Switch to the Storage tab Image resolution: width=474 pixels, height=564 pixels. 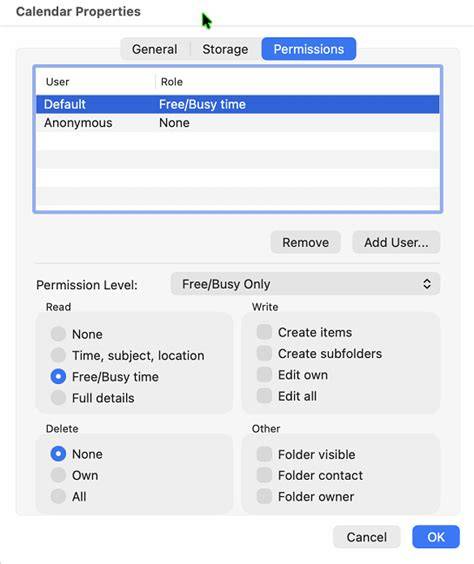tap(225, 49)
